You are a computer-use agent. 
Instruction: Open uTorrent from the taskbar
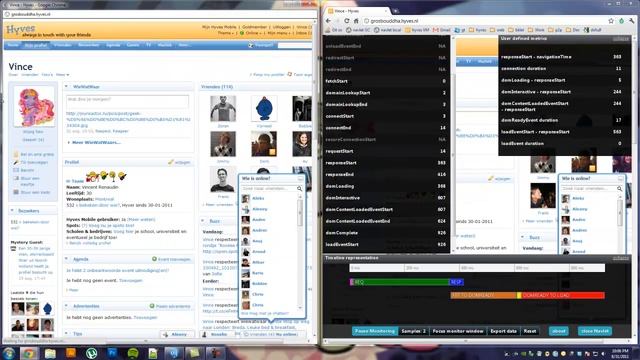(91, 353)
